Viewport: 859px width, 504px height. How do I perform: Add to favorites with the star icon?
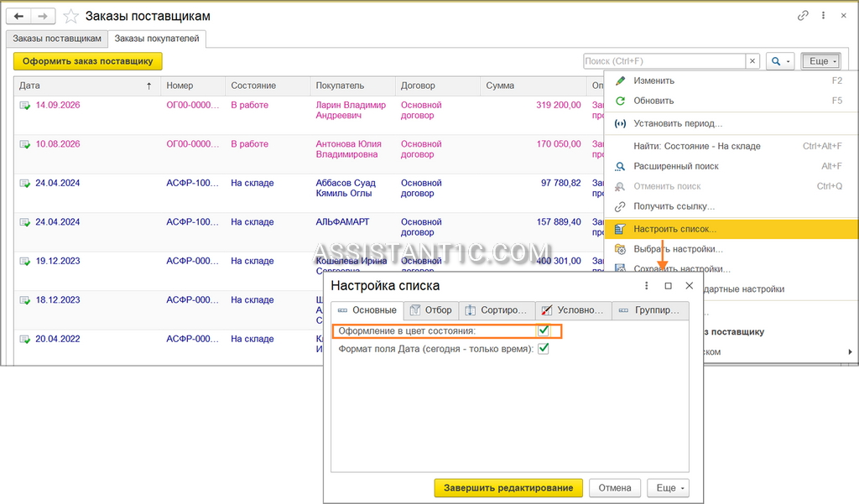[70, 17]
